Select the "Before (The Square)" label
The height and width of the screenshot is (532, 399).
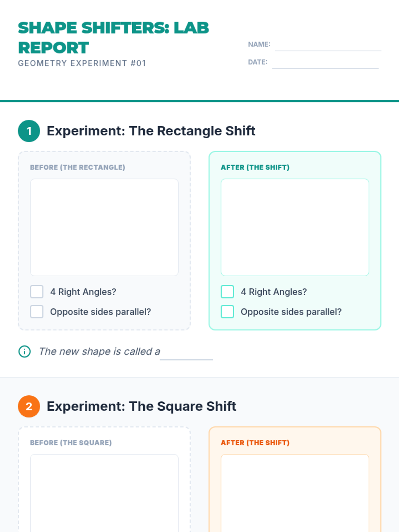pyautogui.click(x=71, y=443)
